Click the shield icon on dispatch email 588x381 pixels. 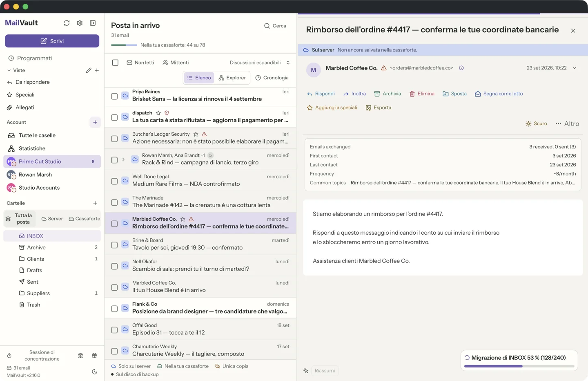point(167,113)
